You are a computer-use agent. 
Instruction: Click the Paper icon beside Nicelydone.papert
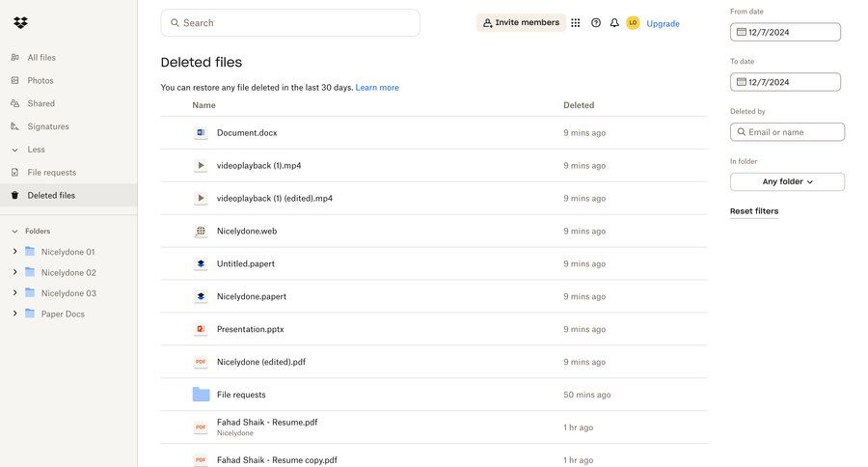pyautogui.click(x=201, y=296)
